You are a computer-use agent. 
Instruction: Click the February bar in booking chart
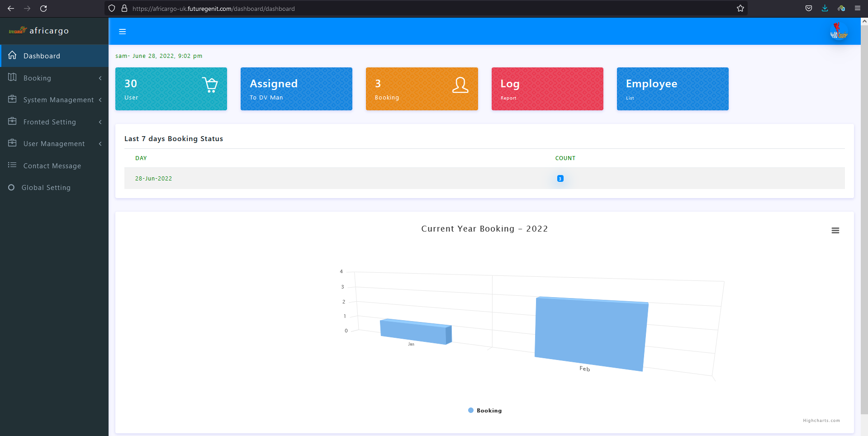pos(591,334)
